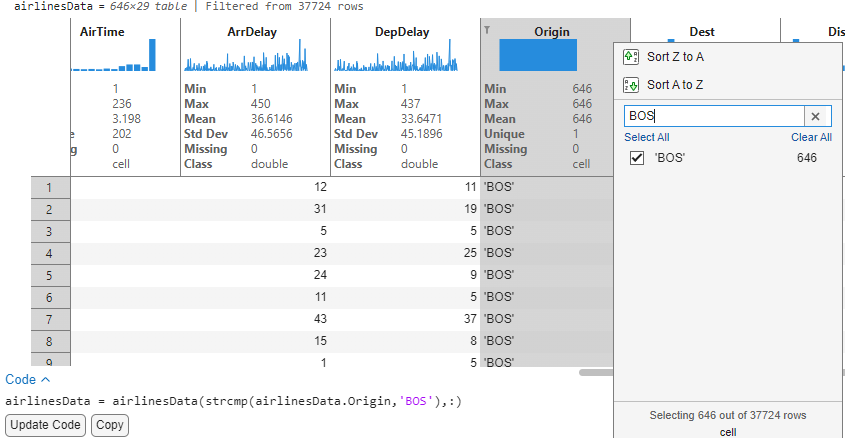Screen dimensions: 845x438
Task: Clear the BOS search text with X
Action: (815, 116)
